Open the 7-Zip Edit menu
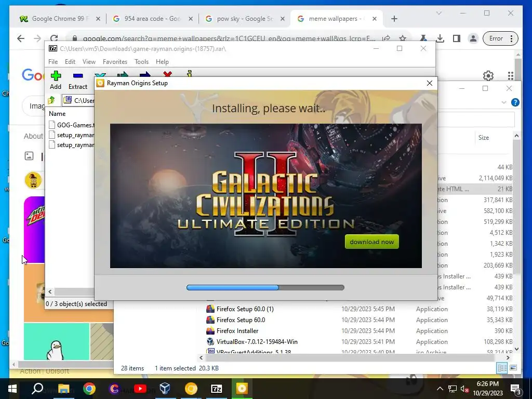The width and height of the screenshot is (532, 399). [70, 62]
